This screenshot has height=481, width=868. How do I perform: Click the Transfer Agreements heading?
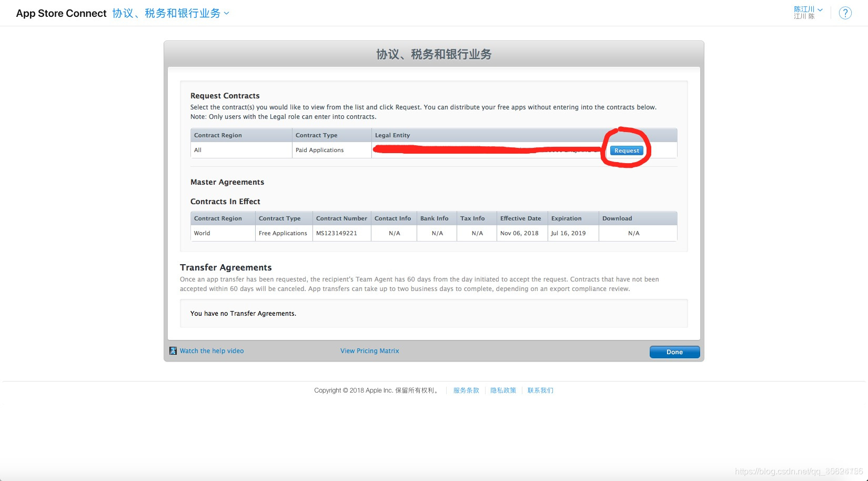[226, 267]
